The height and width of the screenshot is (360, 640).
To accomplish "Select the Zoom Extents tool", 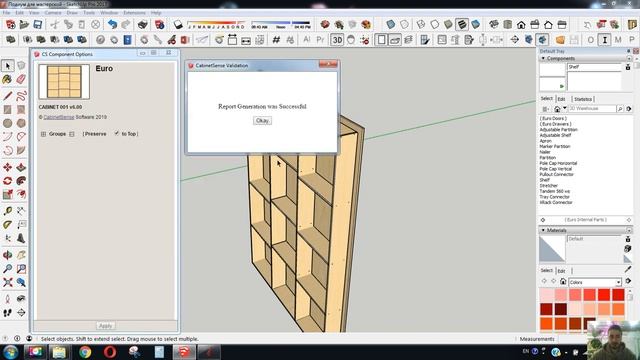I will point(7,282).
